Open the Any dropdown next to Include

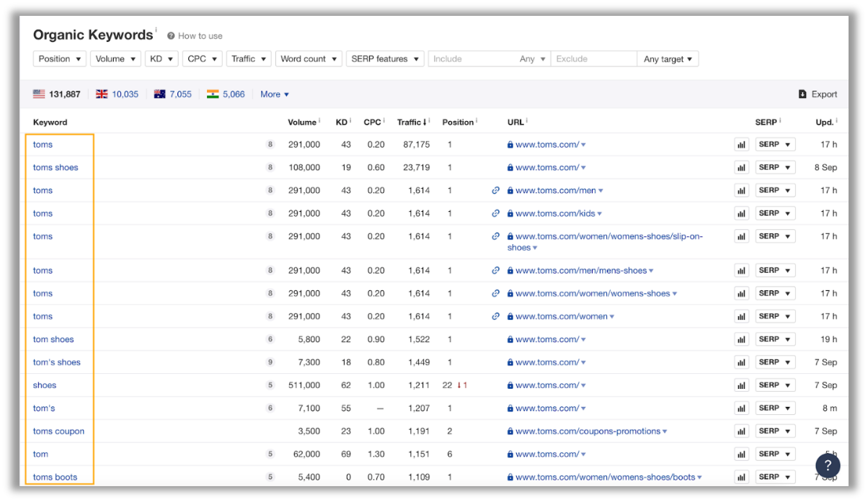(x=532, y=59)
